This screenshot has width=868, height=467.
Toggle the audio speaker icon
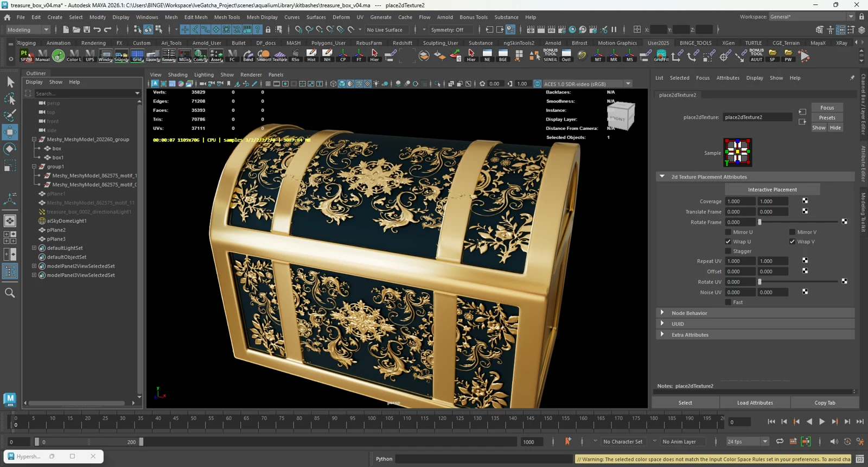pyautogui.click(x=834, y=441)
